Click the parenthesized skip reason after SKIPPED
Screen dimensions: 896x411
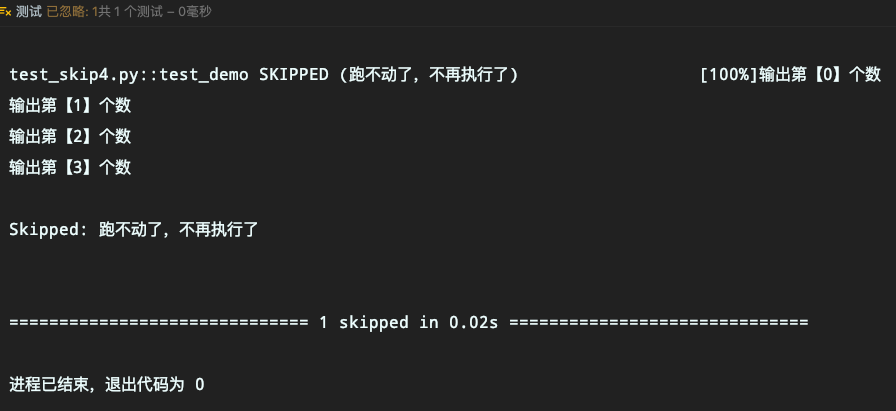(428, 75)
